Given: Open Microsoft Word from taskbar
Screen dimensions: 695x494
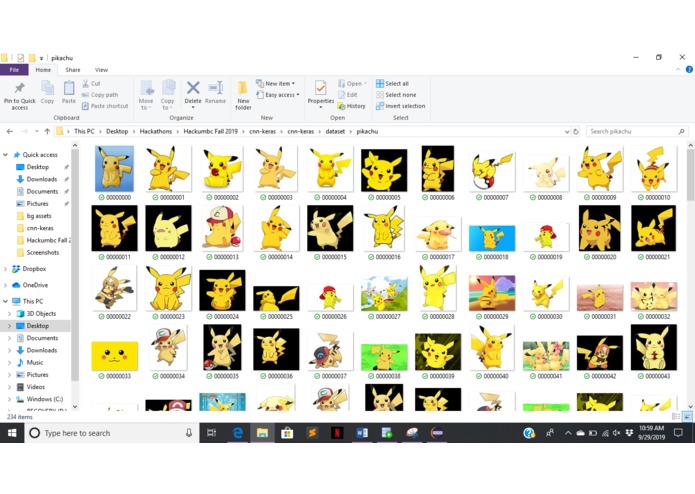Looking at the screenshot, I should [x=362, y=433].
